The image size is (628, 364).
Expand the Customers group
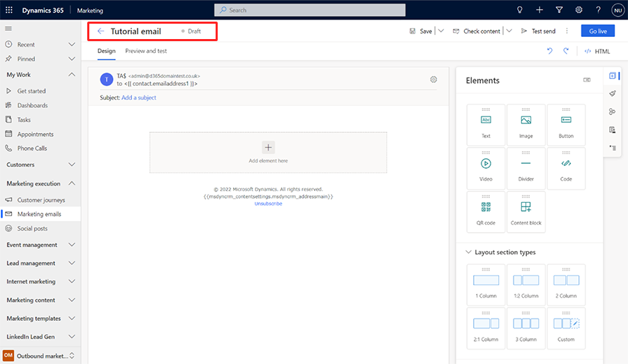tap(72, 165)
